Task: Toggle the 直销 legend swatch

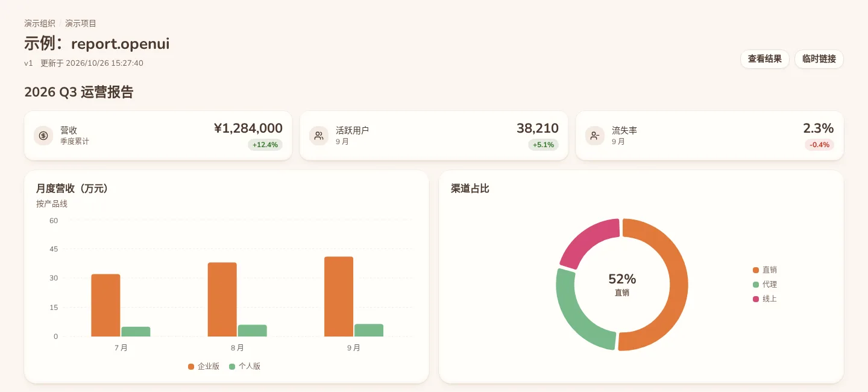Action: [756, 270]
